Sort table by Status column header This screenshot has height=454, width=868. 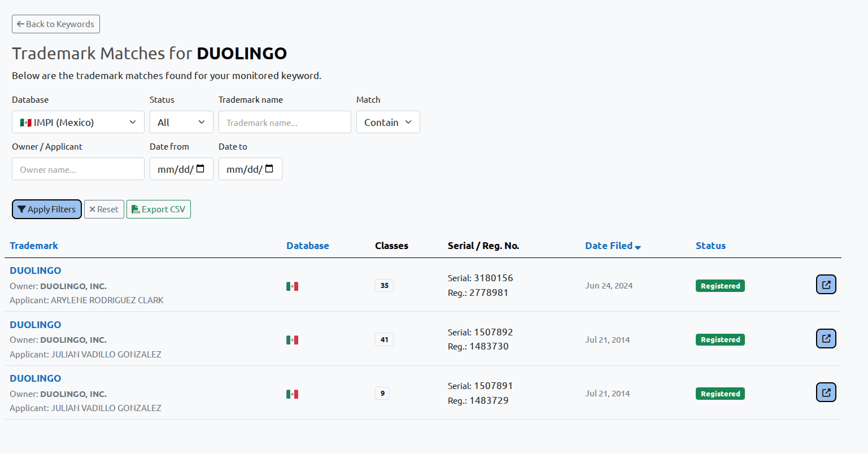(710, 246)
